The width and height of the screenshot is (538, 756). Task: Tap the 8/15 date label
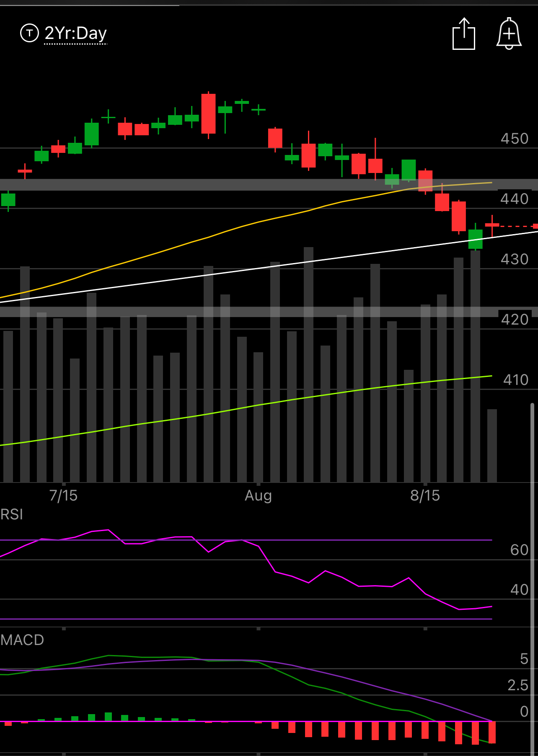(x=425, y=495)
